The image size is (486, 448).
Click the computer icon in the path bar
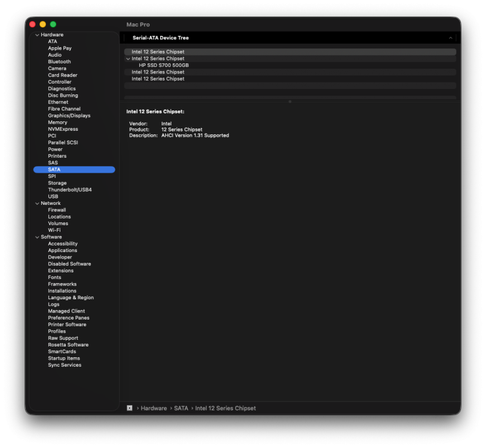[130, 408]
